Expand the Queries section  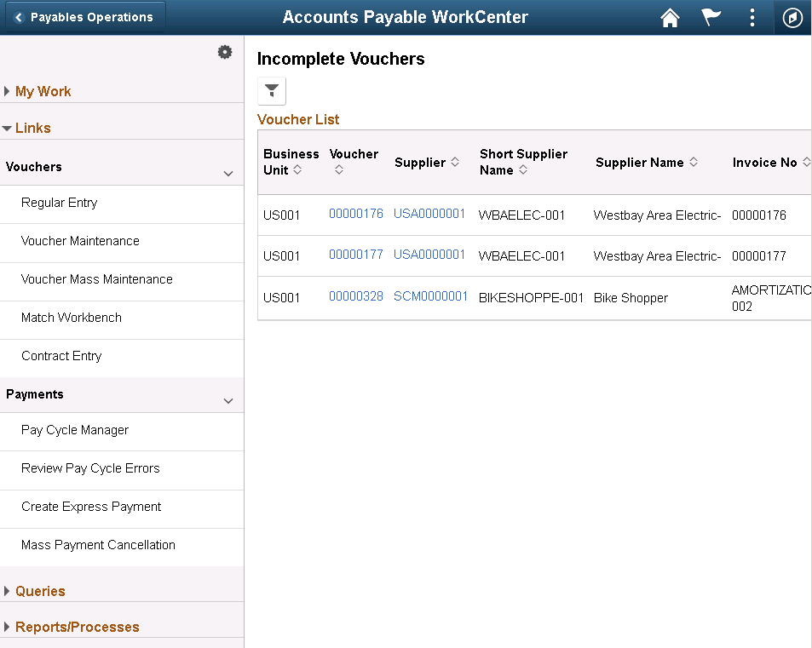point(39,591)
